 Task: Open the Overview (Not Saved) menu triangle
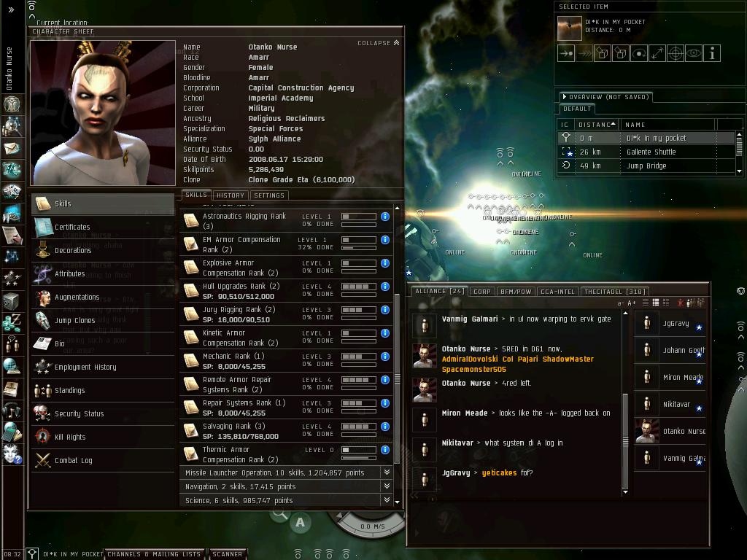[565, 97]
